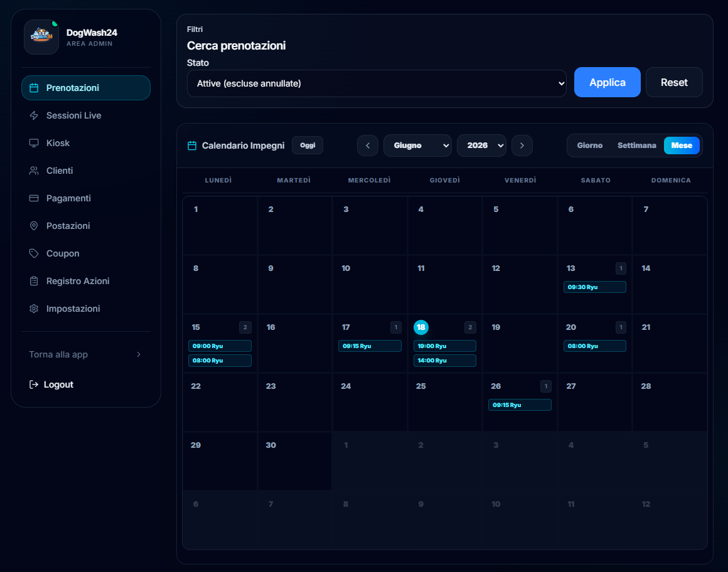The height and width of the screenshot is (572, 728).
Task: Open the Postazioni section
Action: coord(86,226)
